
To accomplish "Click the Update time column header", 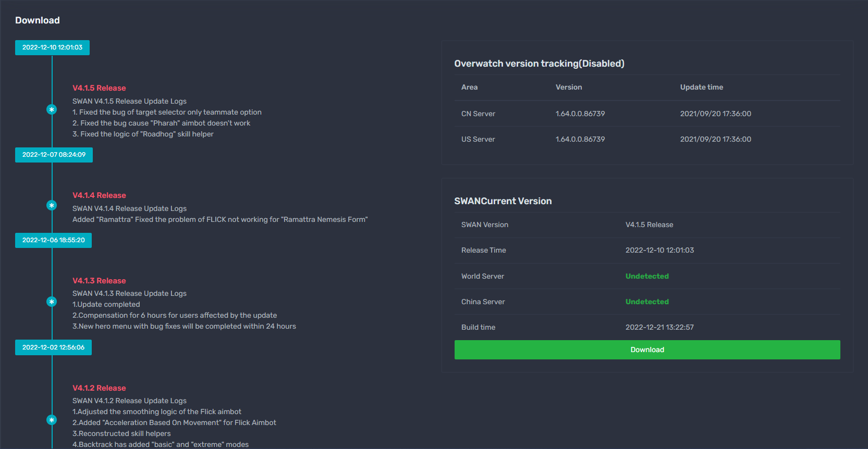I will [701, 88].
